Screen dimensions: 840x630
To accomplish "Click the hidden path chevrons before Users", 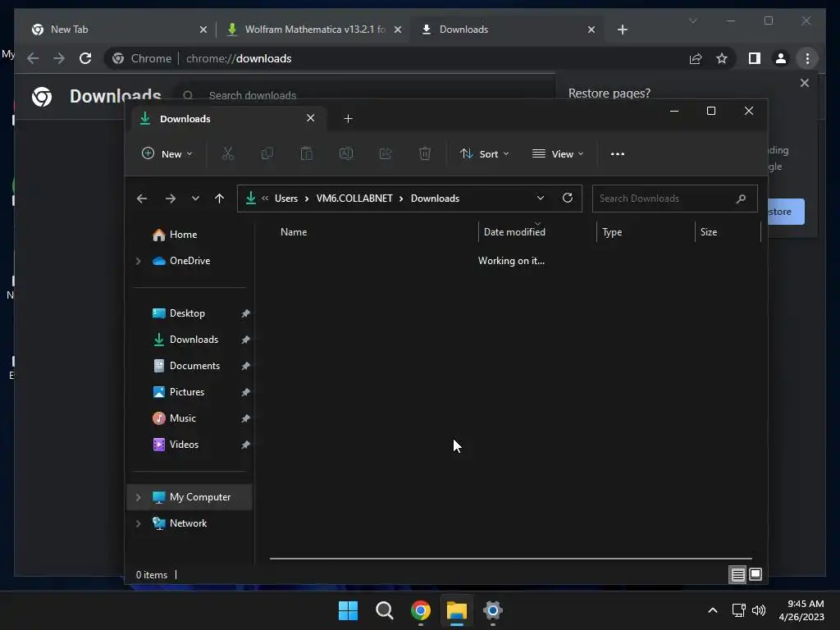I will pos(265,199).
